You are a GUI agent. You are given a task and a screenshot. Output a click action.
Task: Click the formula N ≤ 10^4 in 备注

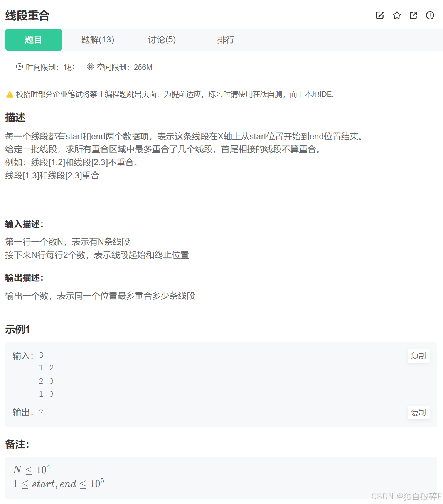click(32, 469)
